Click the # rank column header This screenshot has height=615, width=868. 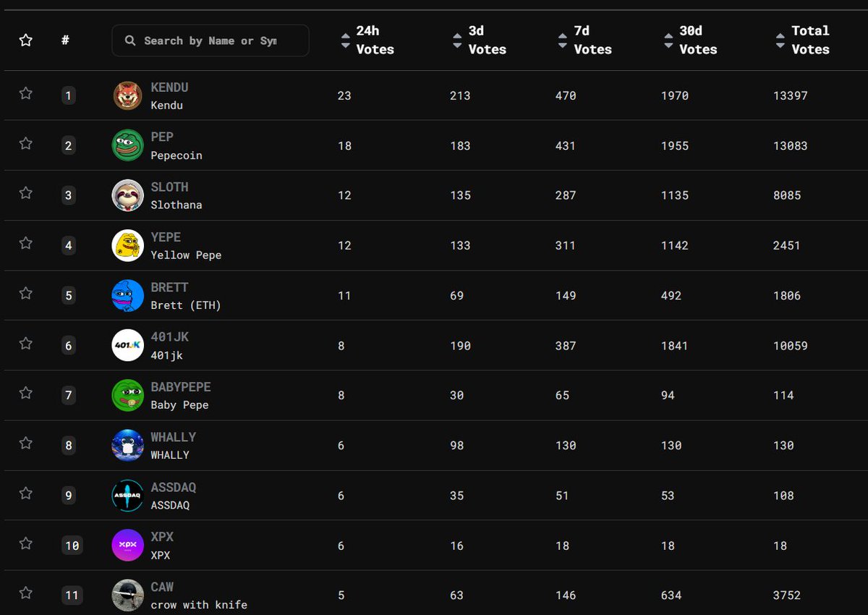pyautogui.click(x=65, y=41)
